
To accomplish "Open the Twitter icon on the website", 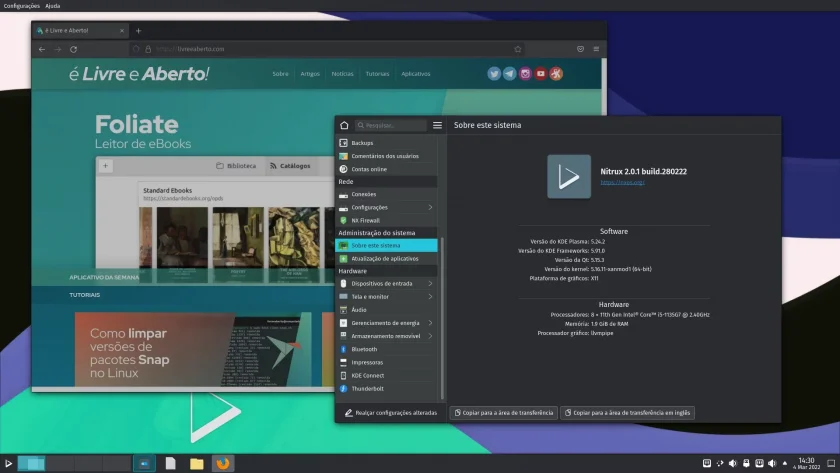I will click(x=494, y=74).
